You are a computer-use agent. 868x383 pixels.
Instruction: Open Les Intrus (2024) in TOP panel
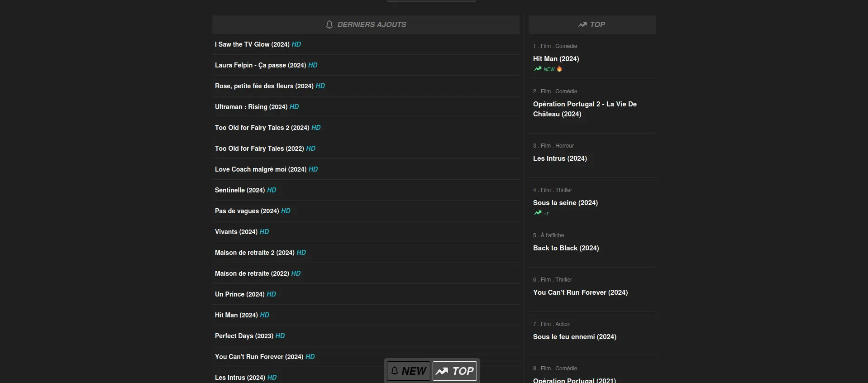[x=560, y=158]
